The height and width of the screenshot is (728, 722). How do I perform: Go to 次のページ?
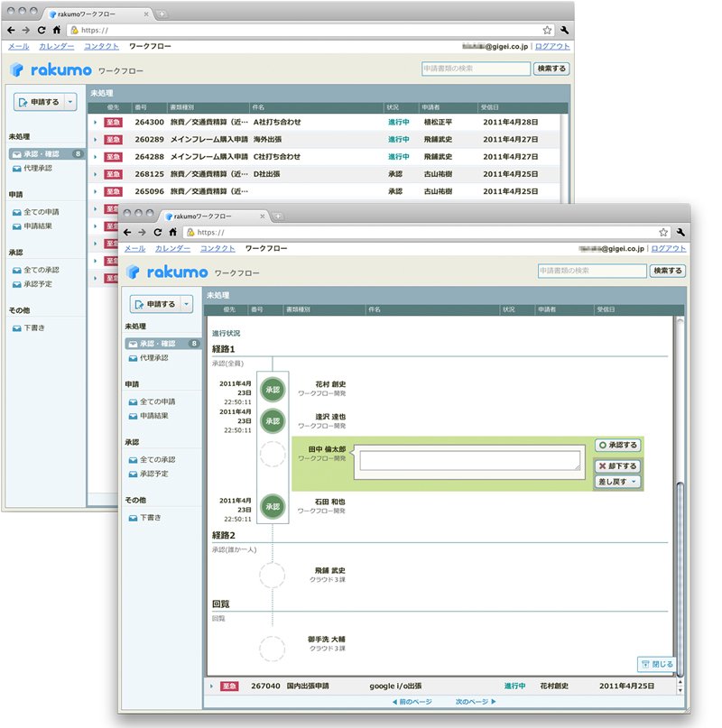tap(476, 702)
